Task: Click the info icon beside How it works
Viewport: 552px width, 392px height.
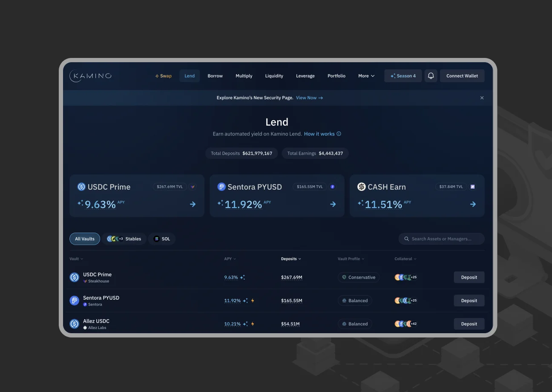Action: pos(339,134)
